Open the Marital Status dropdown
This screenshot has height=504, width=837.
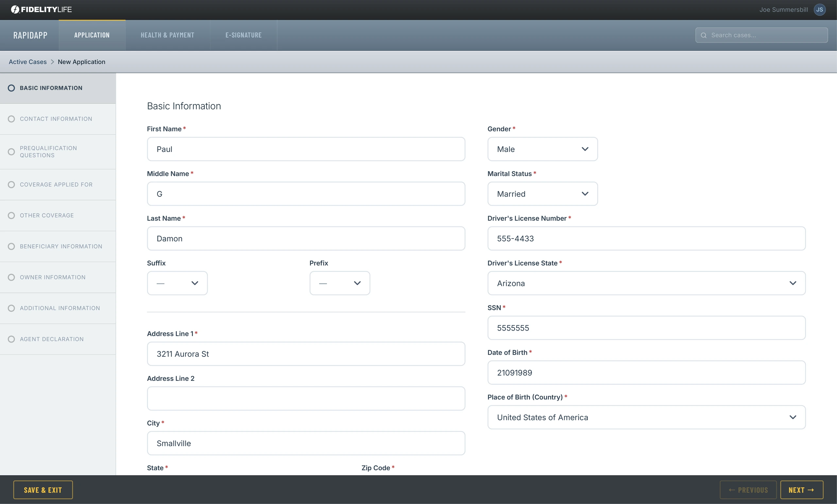tap(542, 194)
